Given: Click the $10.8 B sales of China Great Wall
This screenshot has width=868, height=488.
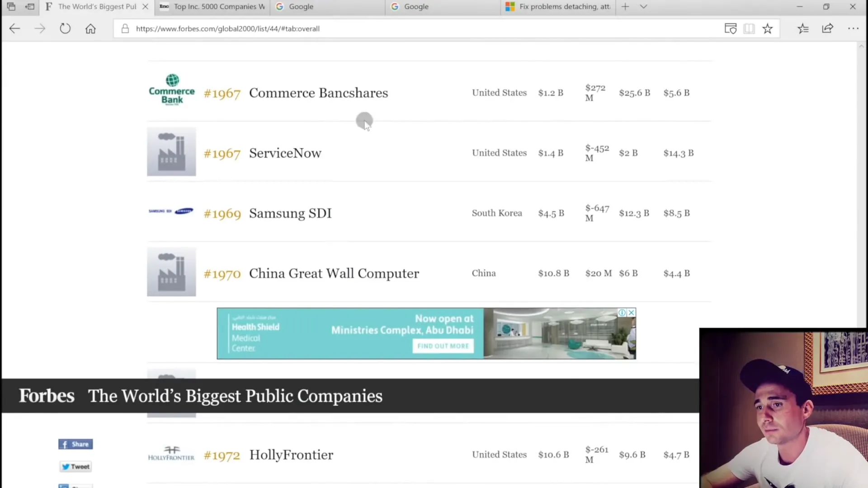Looking at the screenshot, I should [553, 273].
